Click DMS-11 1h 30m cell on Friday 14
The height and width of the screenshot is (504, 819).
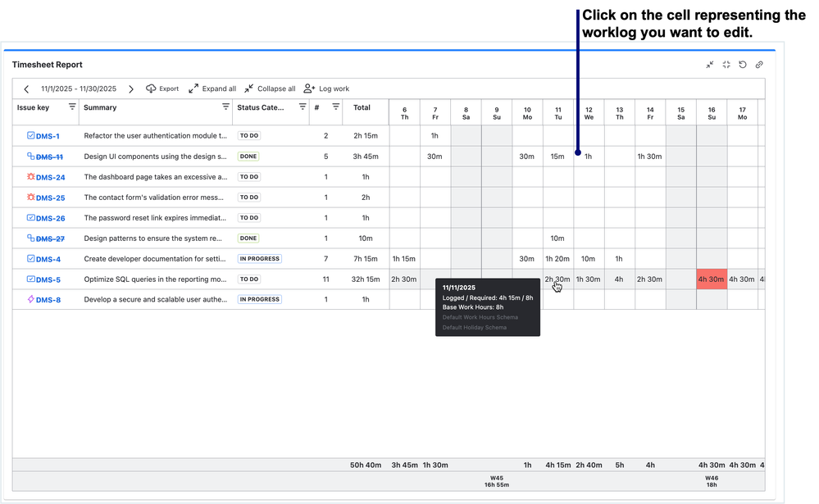point(649,157)
